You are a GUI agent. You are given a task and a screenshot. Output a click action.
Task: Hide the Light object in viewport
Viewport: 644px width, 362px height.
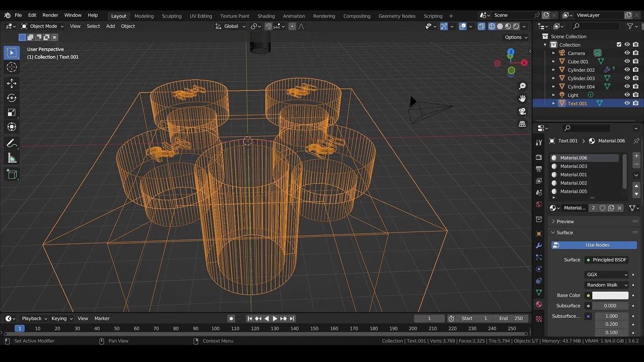pyautogui.click(x=627, y=95)
